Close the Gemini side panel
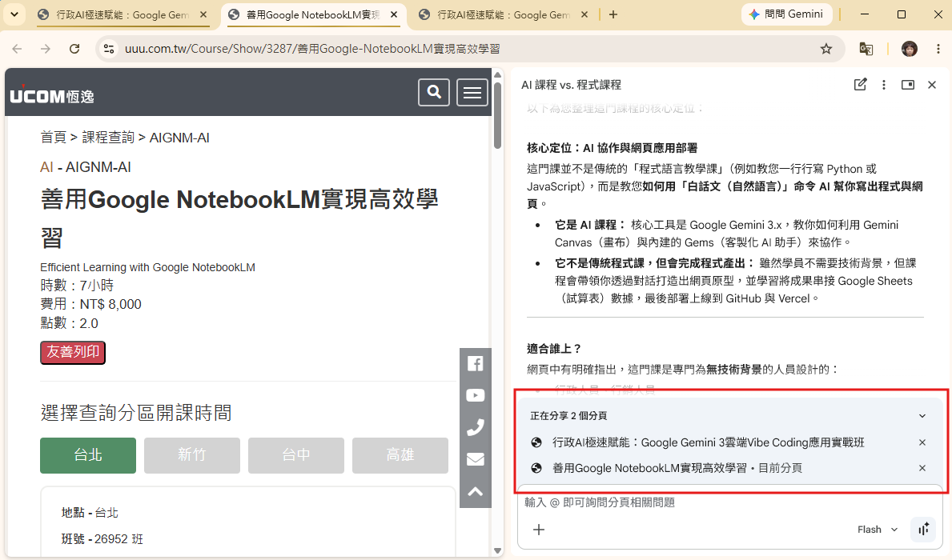 [x=932, y=85]
